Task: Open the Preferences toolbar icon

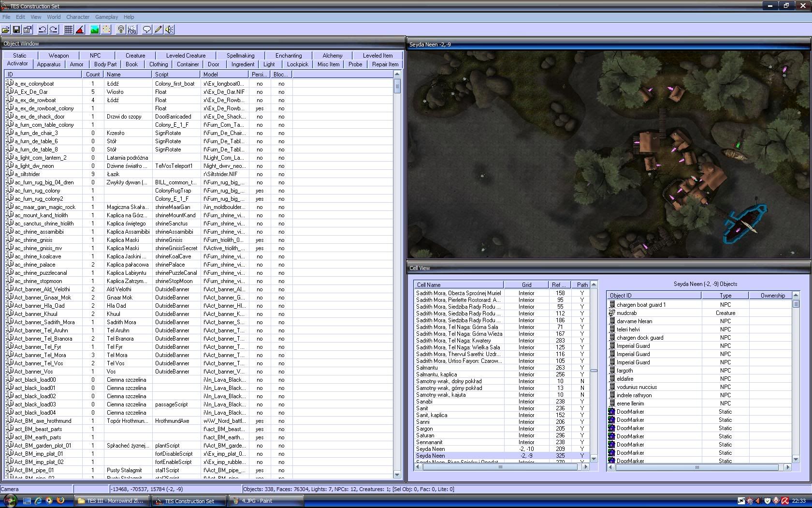Action: (28, 30)
